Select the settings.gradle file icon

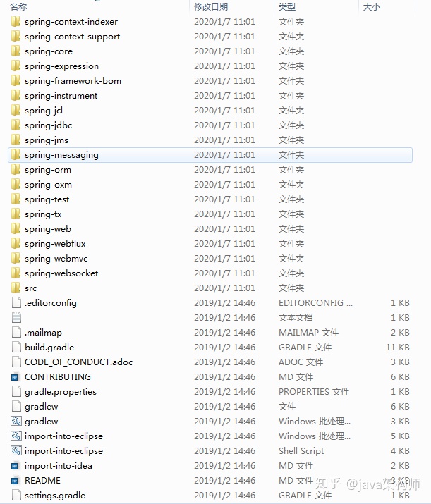coord(16,495)
